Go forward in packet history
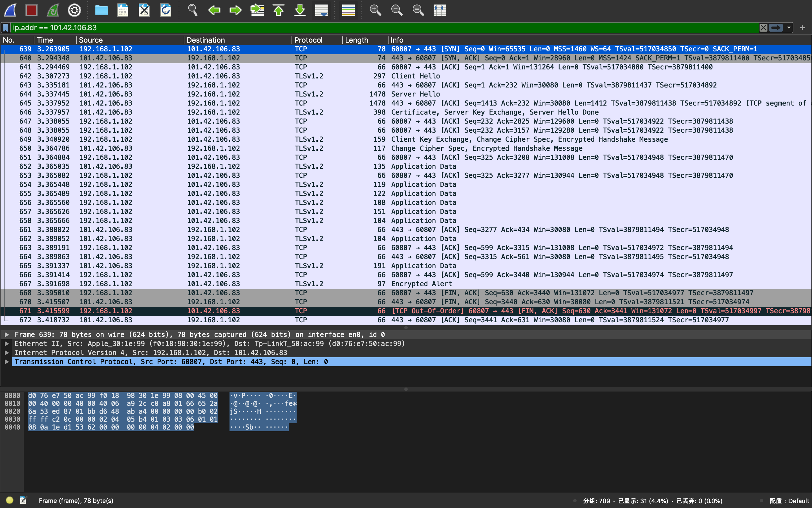Viewport: 812px width, 508px height. 235,10
